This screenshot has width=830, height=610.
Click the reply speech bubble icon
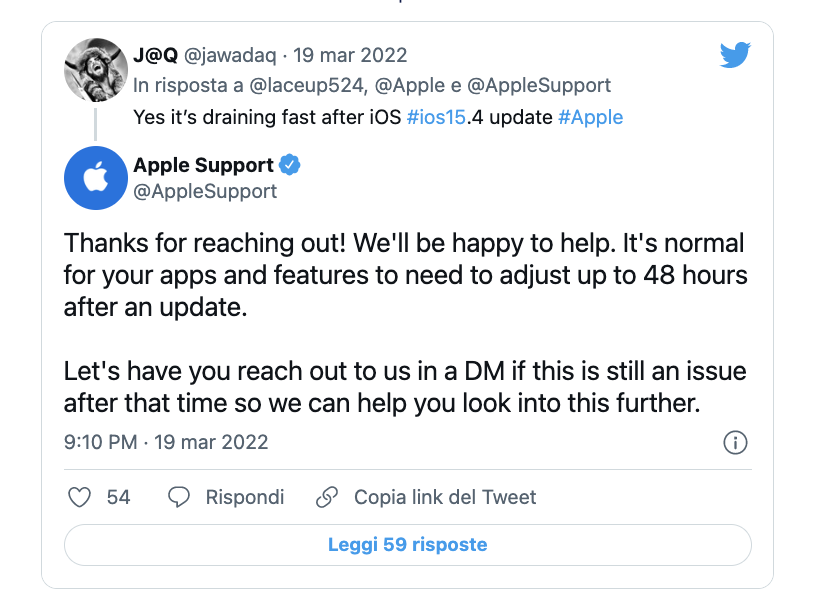pos(180,497)
